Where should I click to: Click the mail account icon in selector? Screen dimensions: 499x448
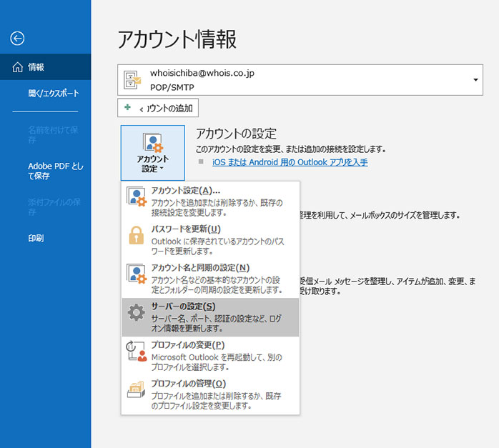(133, 79)
